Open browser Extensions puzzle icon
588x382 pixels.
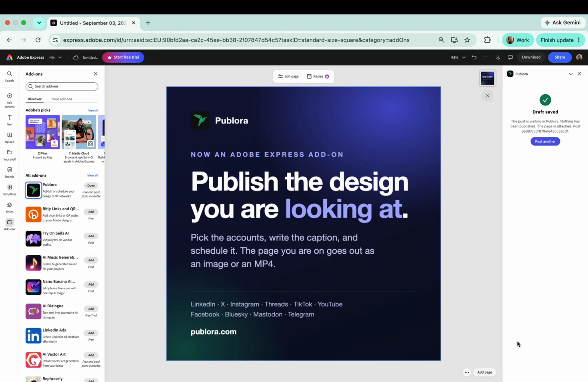[x=487, y=40]
